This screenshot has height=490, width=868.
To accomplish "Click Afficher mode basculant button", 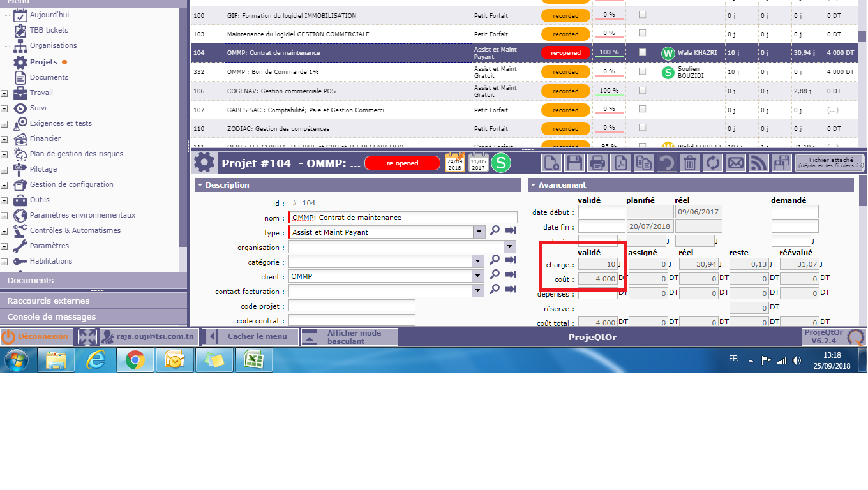I will point(349,337).
